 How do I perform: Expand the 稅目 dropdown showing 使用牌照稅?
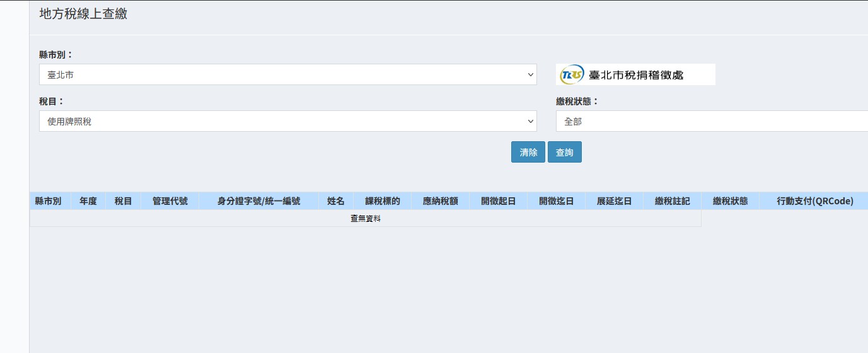[287, 121]
